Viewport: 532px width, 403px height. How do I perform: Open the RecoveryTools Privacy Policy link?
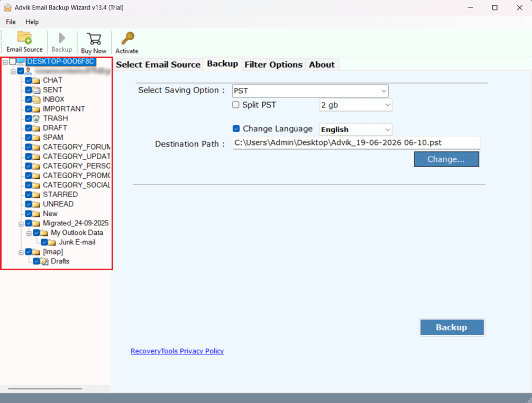pyautogui.click(x=177, y=351)
